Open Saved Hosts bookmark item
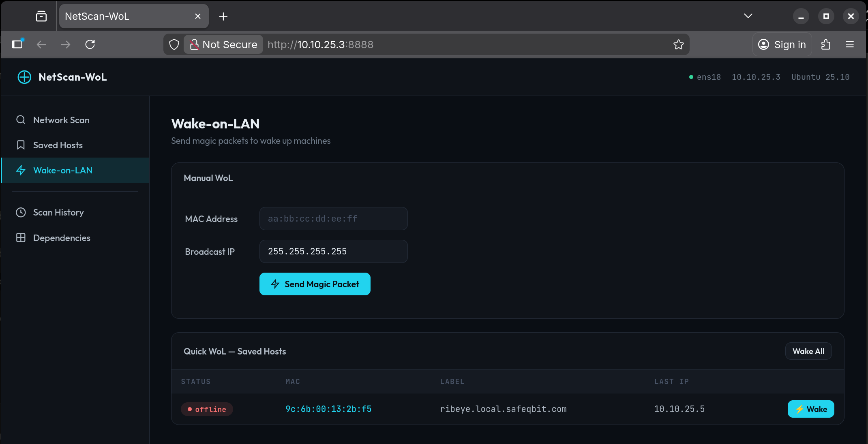The height and width of the screenshot is (444, 868). pos(58,145)
